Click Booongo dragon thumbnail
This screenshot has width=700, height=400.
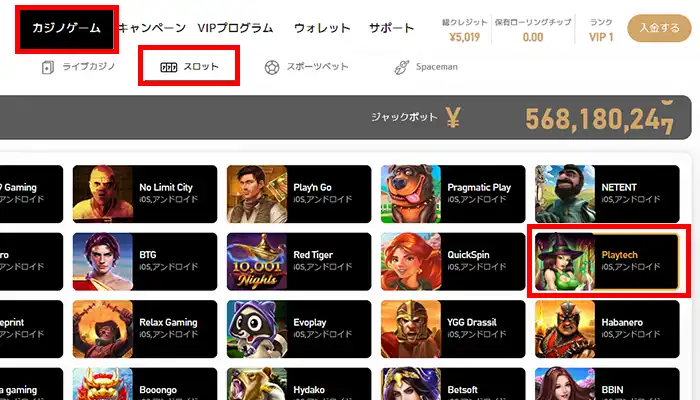(x=103, y=384)
